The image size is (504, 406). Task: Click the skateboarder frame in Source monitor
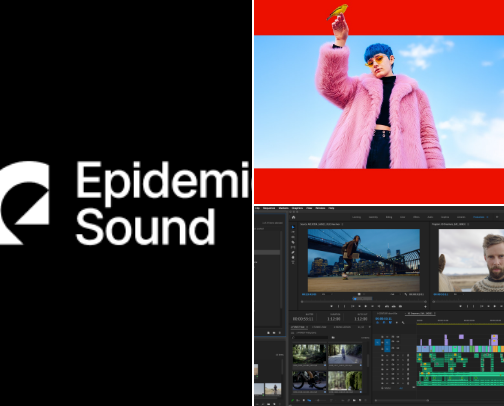364,260
